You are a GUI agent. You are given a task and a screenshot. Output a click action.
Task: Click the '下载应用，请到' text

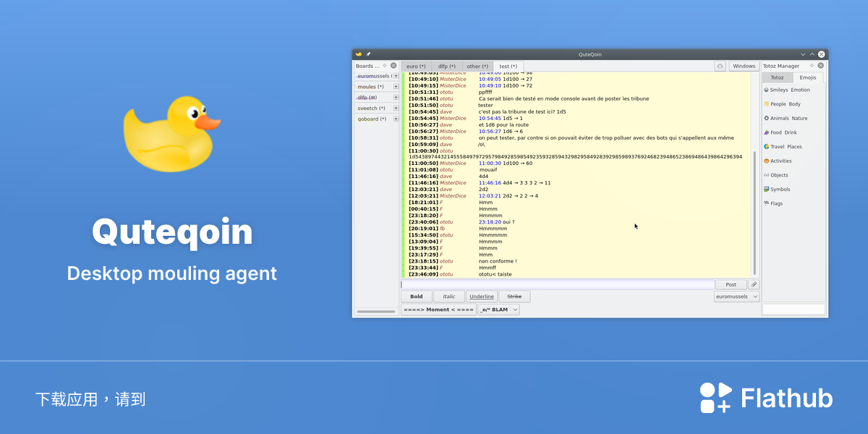(90, 399)
